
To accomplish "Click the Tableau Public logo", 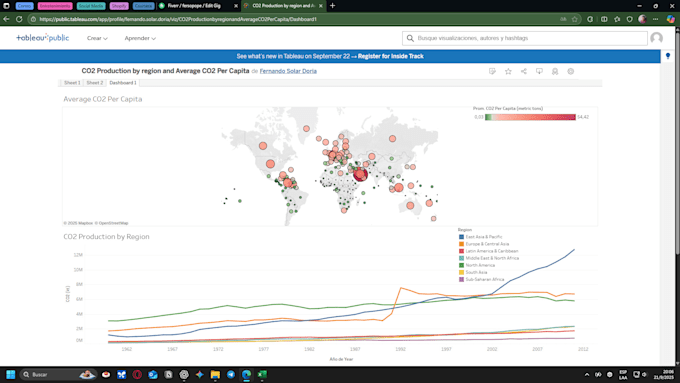I will 42,38.
